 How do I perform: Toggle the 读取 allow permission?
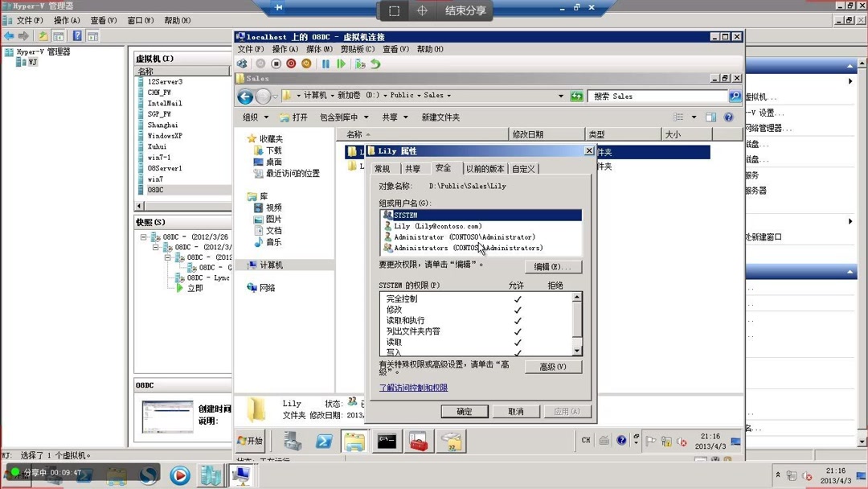518,341
